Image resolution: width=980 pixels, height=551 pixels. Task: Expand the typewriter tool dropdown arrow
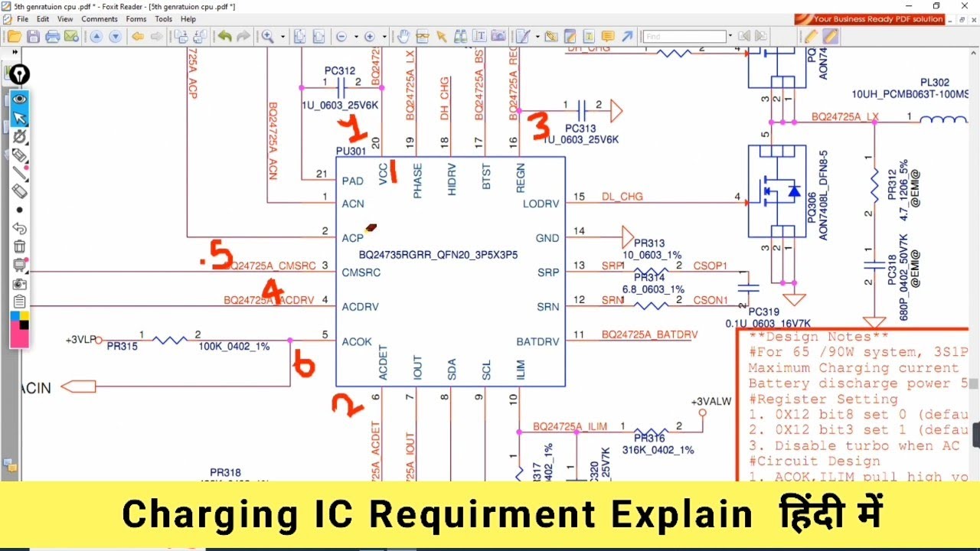[x=537, y=36]
